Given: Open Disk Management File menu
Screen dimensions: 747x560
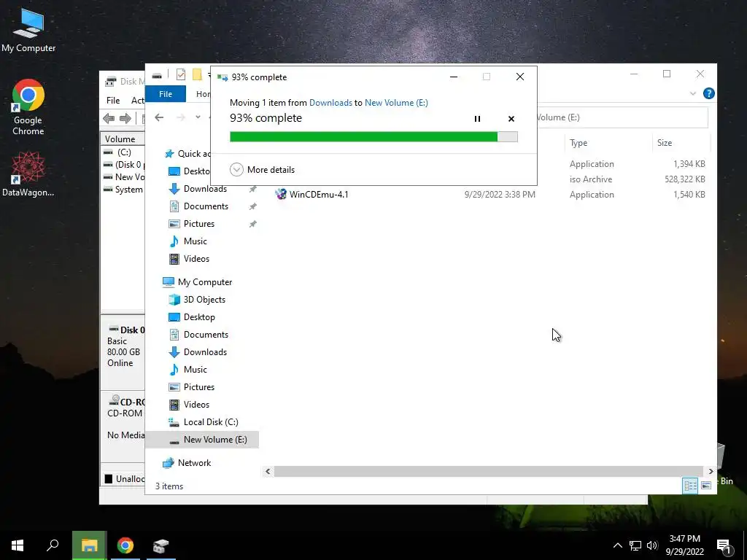Looking at the screenshot, I should (113, 101).
